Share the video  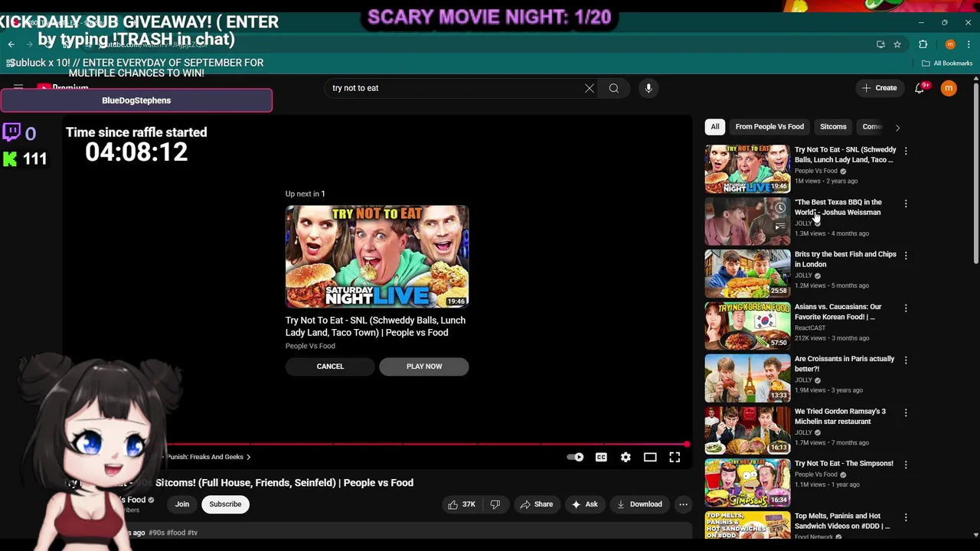(536, 504)
